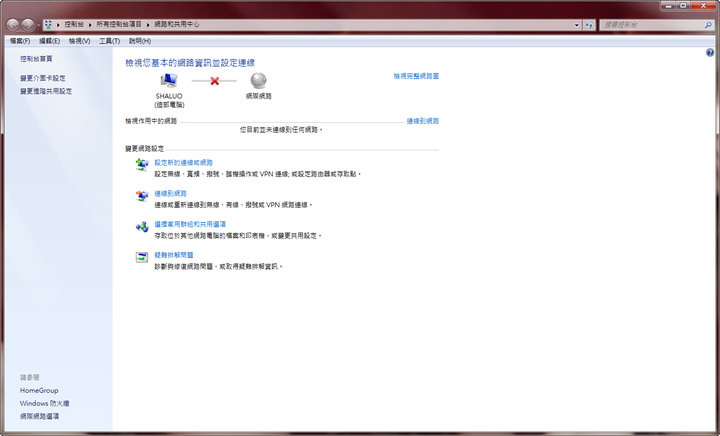Click the 網路和共用中心 breadcrumb
This screenshot has width=720, height=436.
(x=176, y=24)
